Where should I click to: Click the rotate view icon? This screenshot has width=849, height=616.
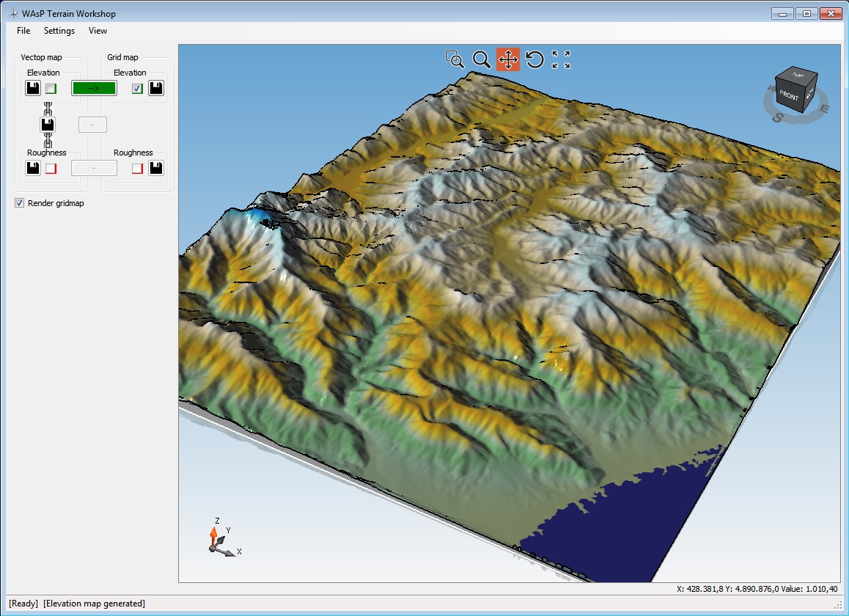(534, 59)
